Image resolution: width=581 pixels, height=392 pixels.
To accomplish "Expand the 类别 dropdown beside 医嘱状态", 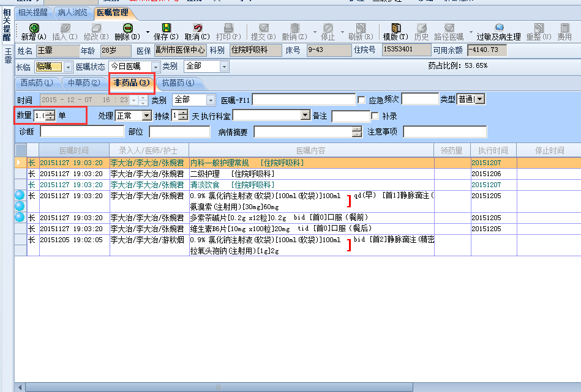I will 224,67.
